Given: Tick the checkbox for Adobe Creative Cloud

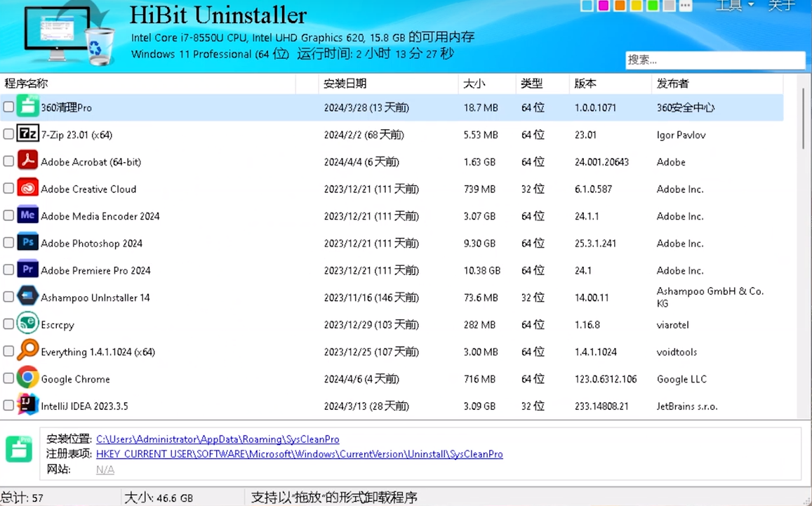Looking at the screenshot, I should click(x=8, y=188).
